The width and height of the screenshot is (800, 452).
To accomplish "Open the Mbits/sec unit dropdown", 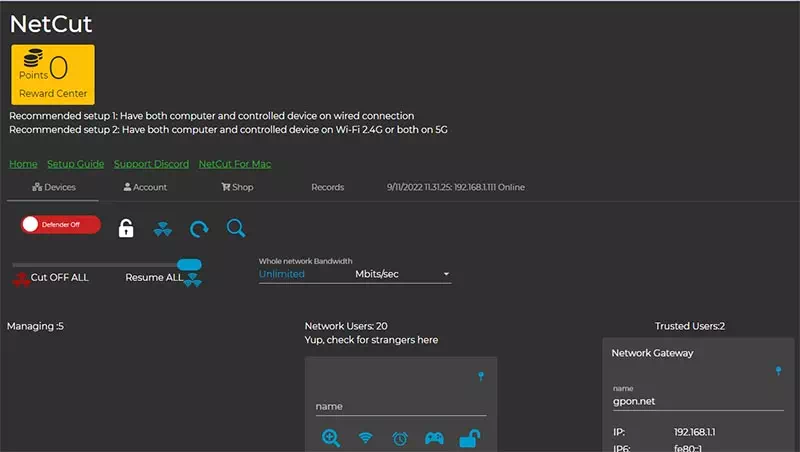I will coord(403,274).
